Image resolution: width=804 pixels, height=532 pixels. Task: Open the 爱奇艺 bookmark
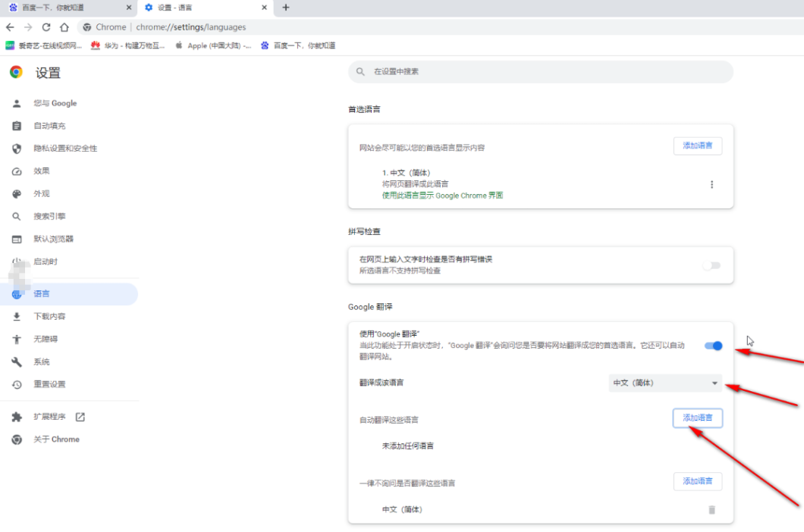43,45
